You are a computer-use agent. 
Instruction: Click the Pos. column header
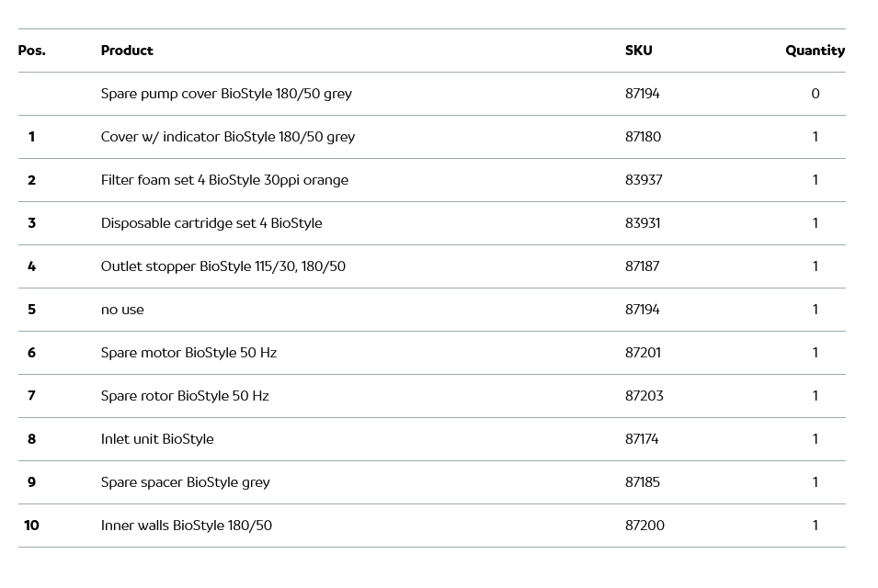[31, 51]
